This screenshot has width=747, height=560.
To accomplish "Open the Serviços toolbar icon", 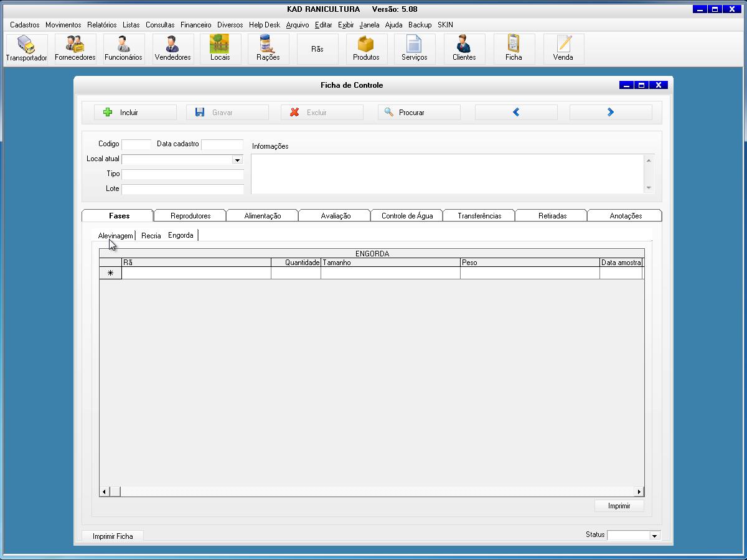I will (415, 49).
